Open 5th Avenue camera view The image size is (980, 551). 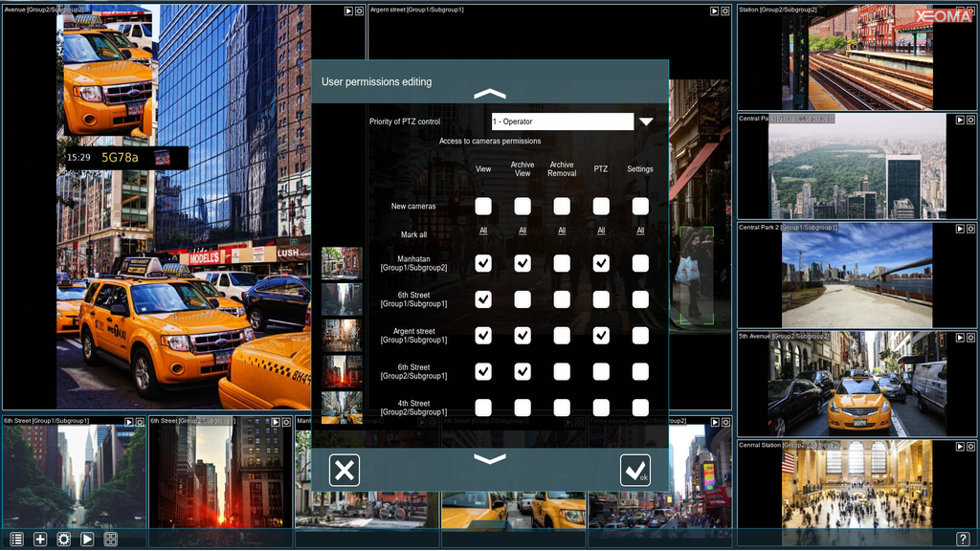[857, 384]
